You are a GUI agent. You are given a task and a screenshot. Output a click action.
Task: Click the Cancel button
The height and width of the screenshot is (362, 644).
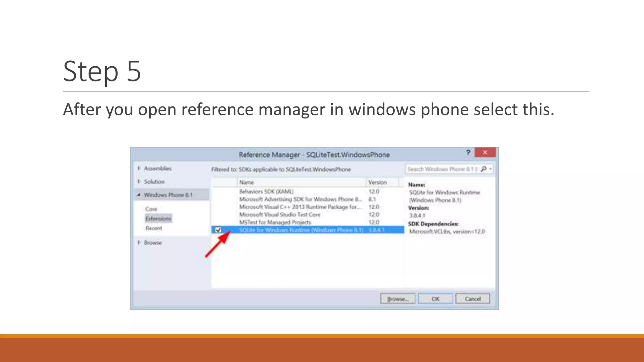coord(473,299)
